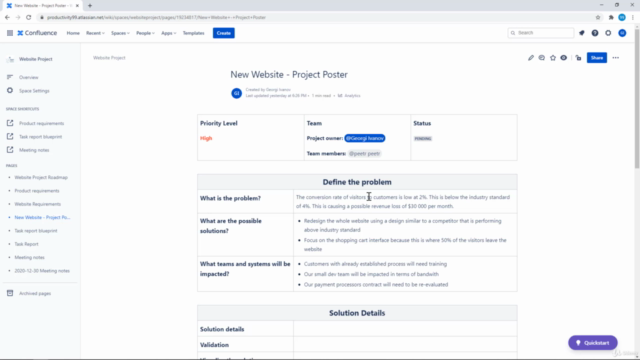
Task: Open Task Report page in sidebar
Action: [x=26, y=244]
